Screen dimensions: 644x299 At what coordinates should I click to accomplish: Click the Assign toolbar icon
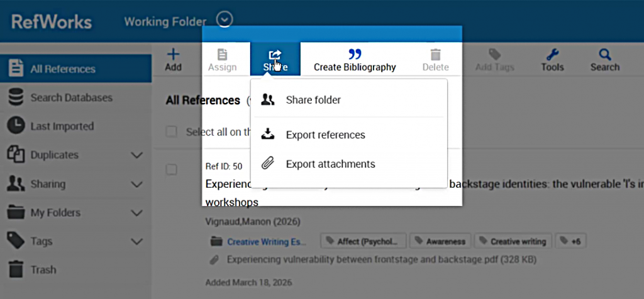222,55
